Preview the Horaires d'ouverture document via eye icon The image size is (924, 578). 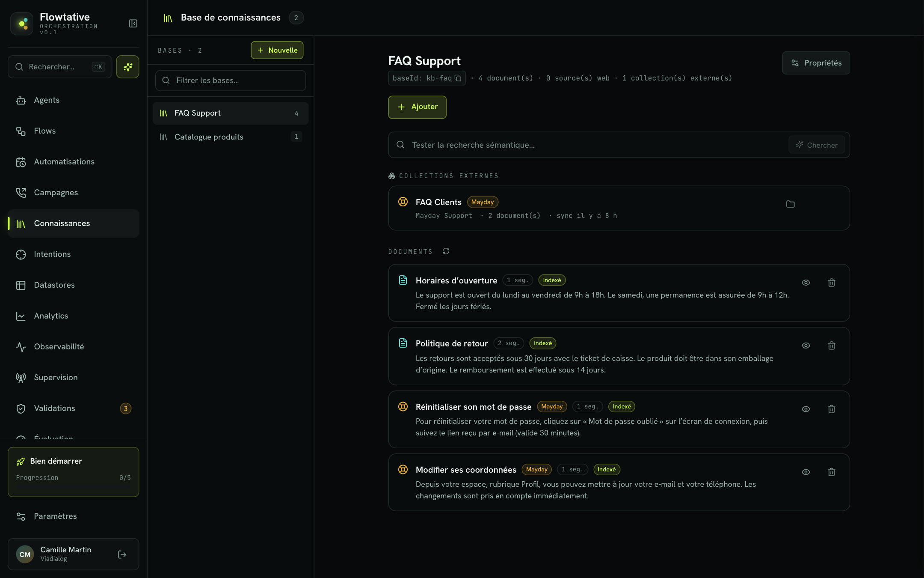(806, 283)
